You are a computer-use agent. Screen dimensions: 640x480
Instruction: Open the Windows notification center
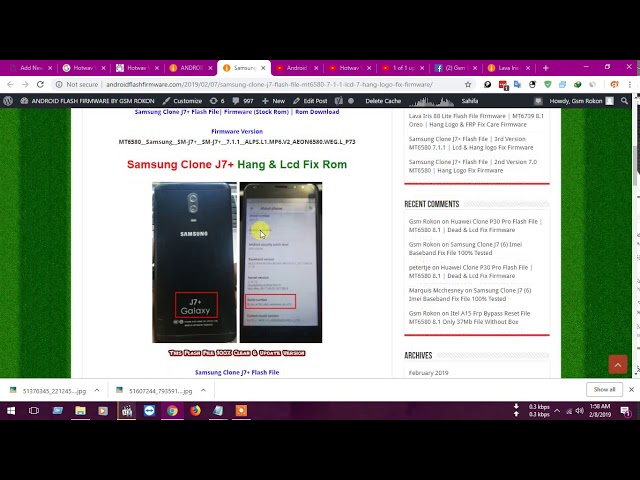(625, 411)
